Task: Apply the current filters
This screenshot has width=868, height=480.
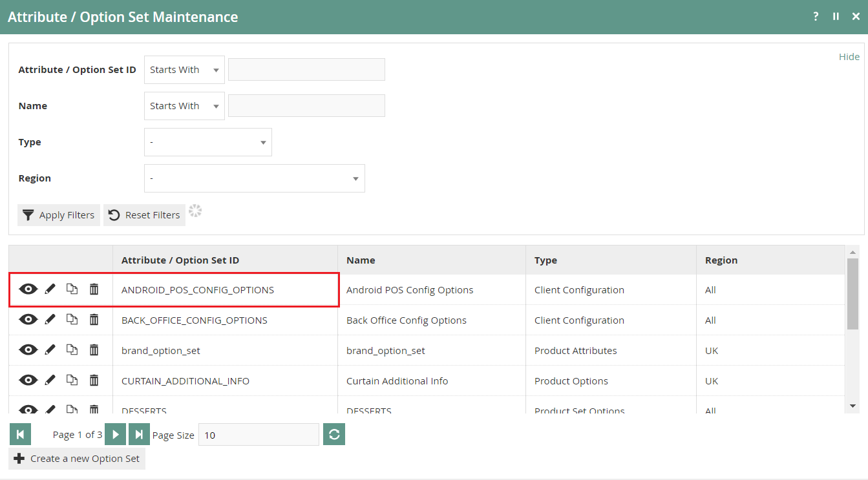Action: point(58,214)
